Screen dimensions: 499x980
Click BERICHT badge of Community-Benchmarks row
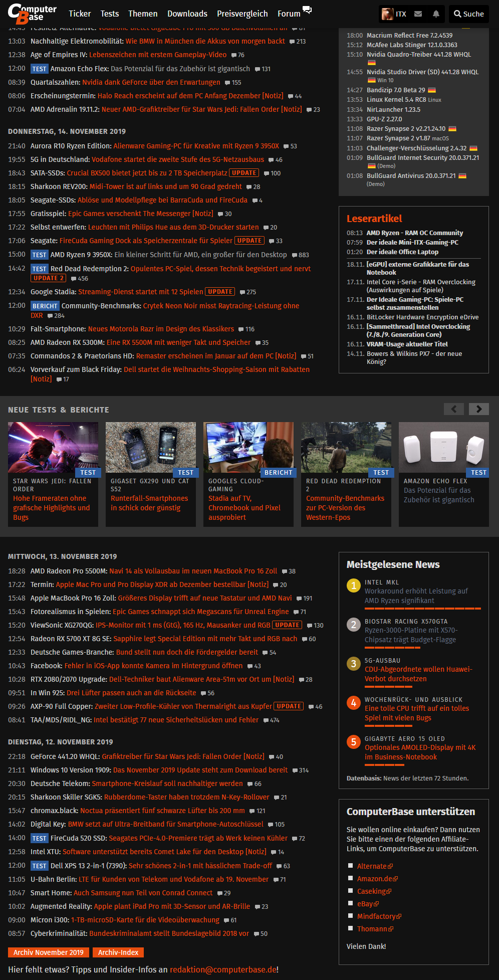click(45, 306)
